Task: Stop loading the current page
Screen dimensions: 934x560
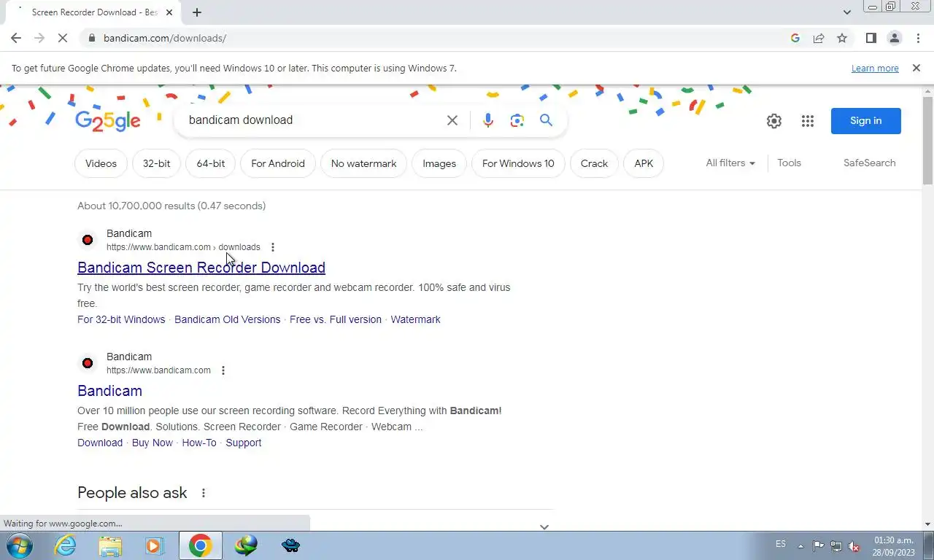Action: (63, 38)
